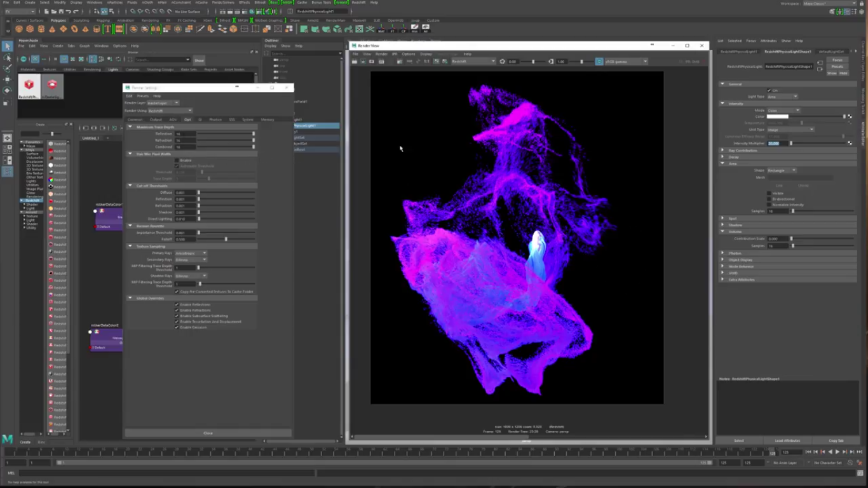
Task: Switch to the GI tab in Render Settings
Action: 200,119
